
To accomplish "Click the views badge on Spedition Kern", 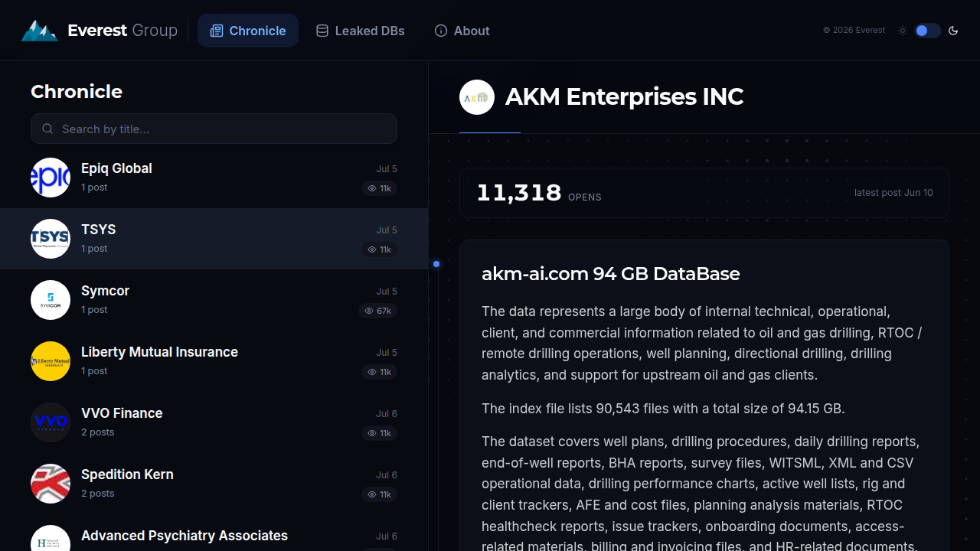I will click(379, 494).
